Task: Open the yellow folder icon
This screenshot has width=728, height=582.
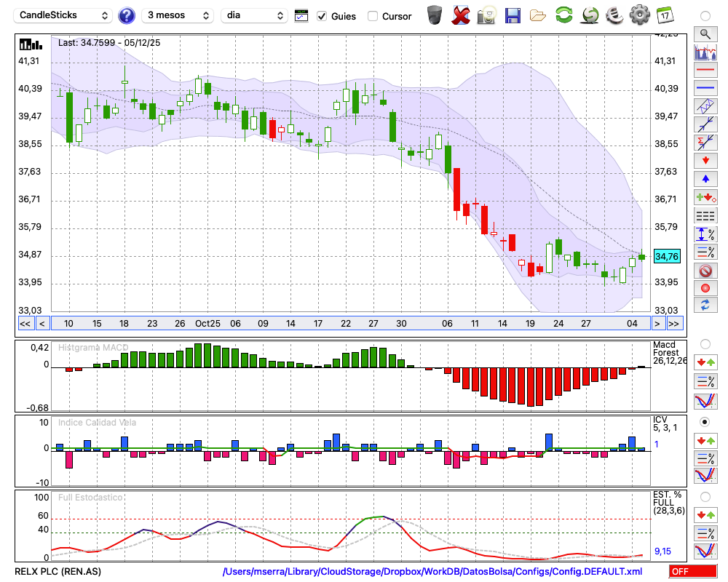Action: [x=538, y=15]
